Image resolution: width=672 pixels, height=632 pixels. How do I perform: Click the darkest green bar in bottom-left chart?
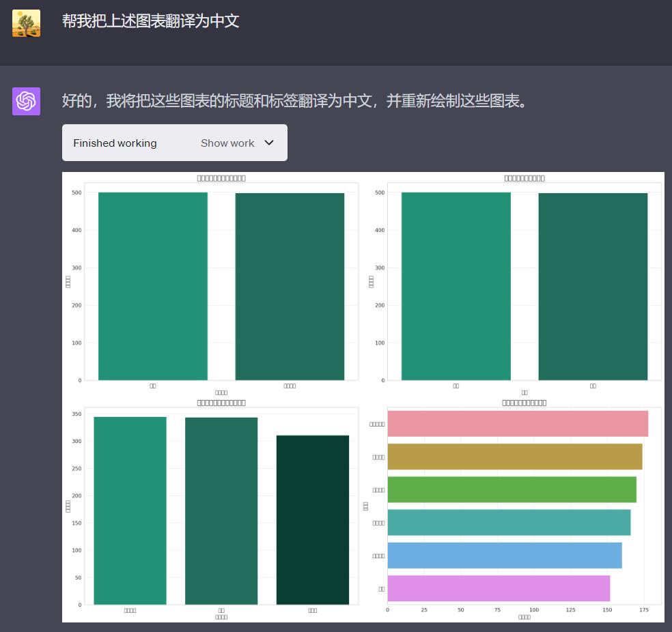(x=312, y=519)
